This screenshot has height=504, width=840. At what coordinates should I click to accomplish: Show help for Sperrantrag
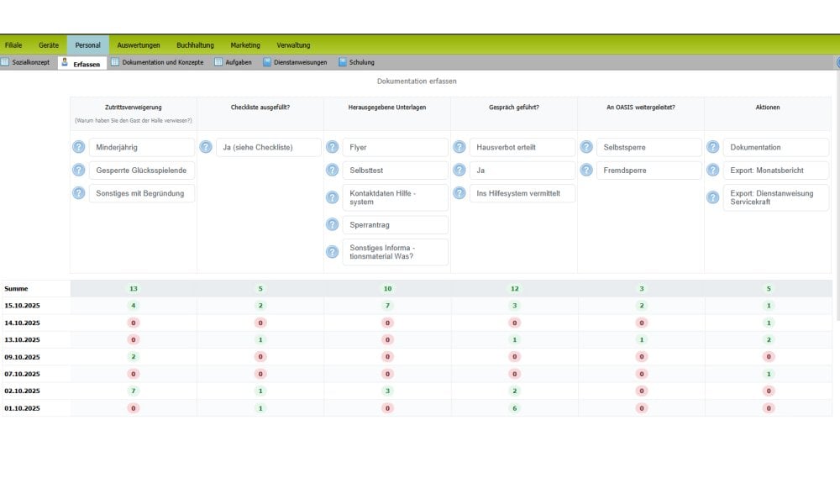[x=332, y=224]
